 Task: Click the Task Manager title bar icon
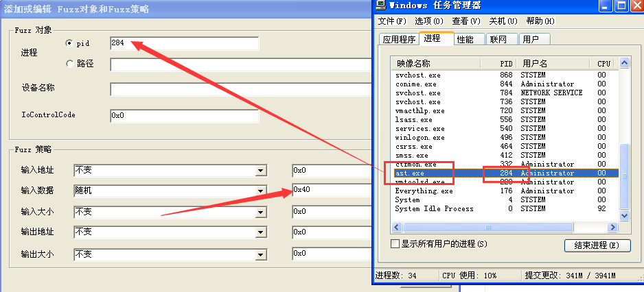(x=381, y=6)
